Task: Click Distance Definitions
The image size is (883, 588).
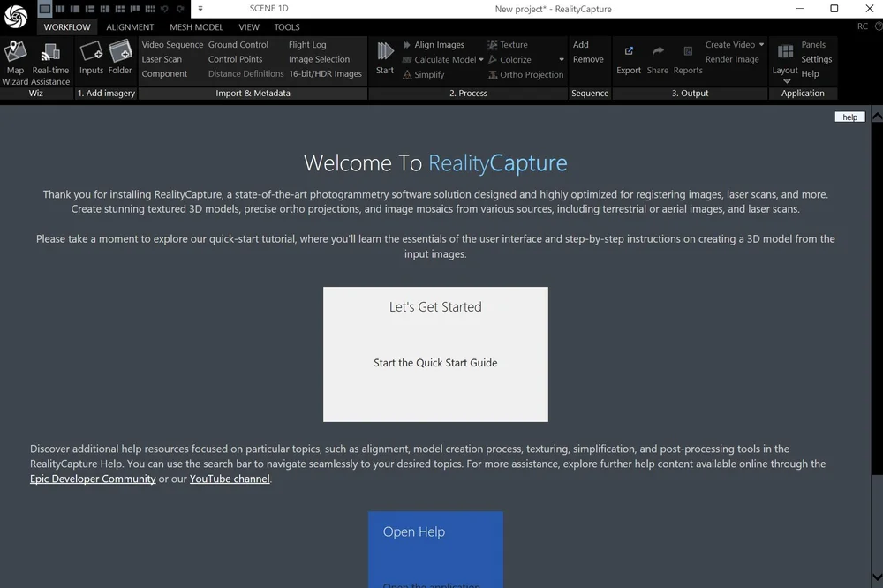Action: tap(246, 74)
